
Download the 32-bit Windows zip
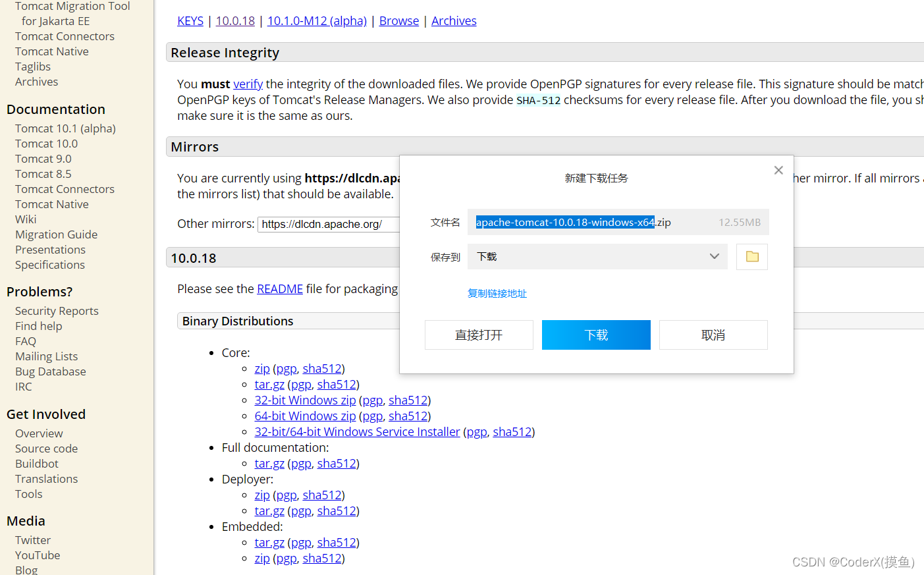305,400
